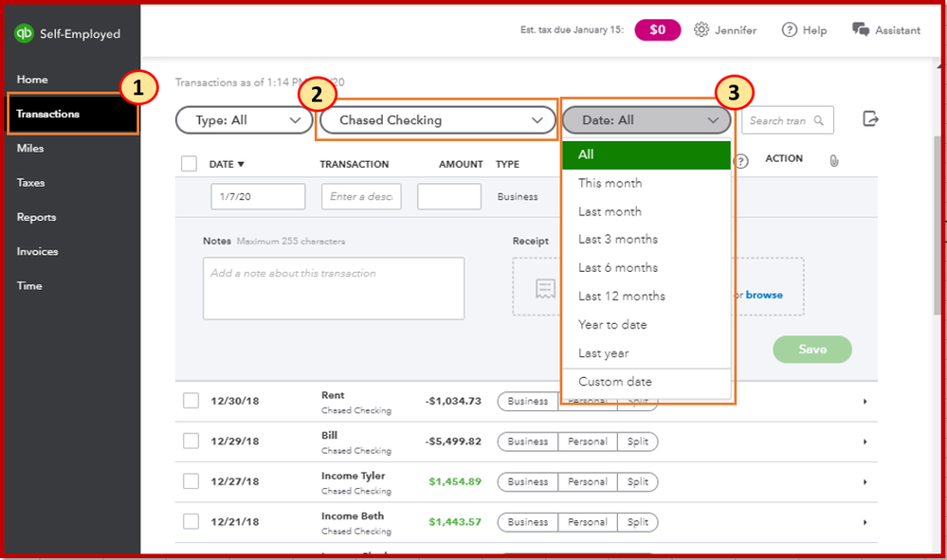
Task: Mark Income Beth transaction as Personal
Action: point(588,522)
